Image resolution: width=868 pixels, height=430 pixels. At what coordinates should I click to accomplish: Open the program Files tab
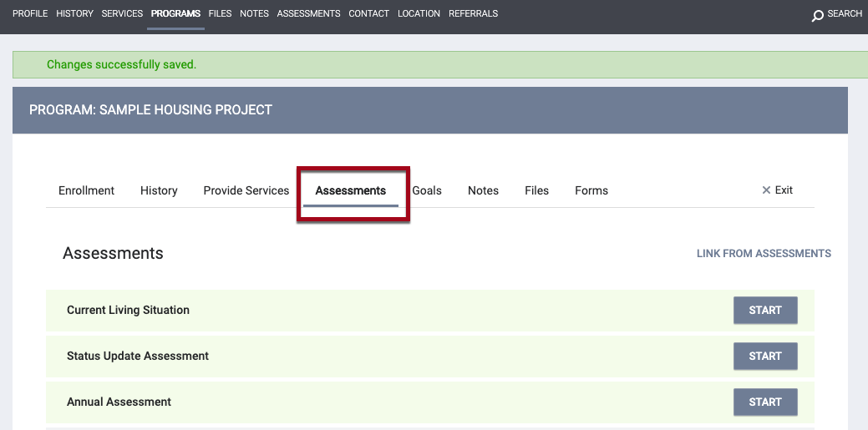tap(537, 190)
